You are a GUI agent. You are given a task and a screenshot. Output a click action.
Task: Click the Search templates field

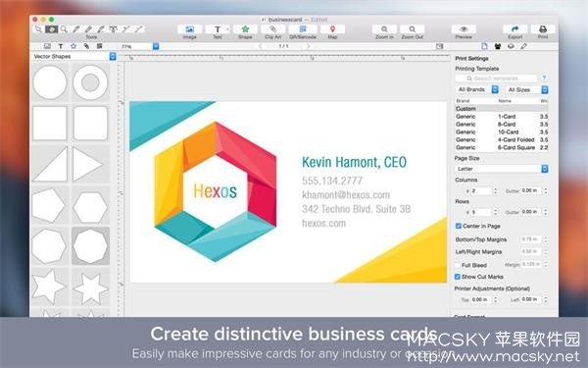tap(496, 79)
